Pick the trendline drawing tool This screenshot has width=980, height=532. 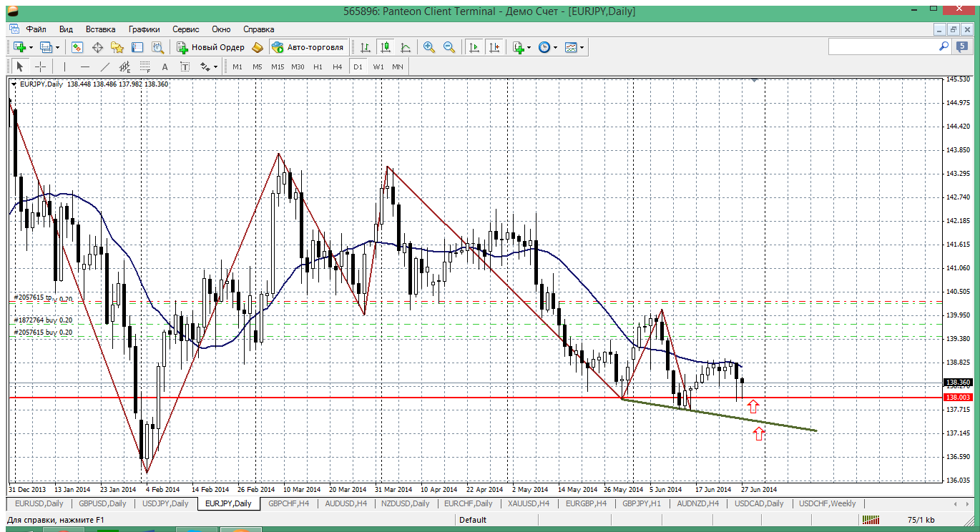pyautogui.click(x=105, y=66)
